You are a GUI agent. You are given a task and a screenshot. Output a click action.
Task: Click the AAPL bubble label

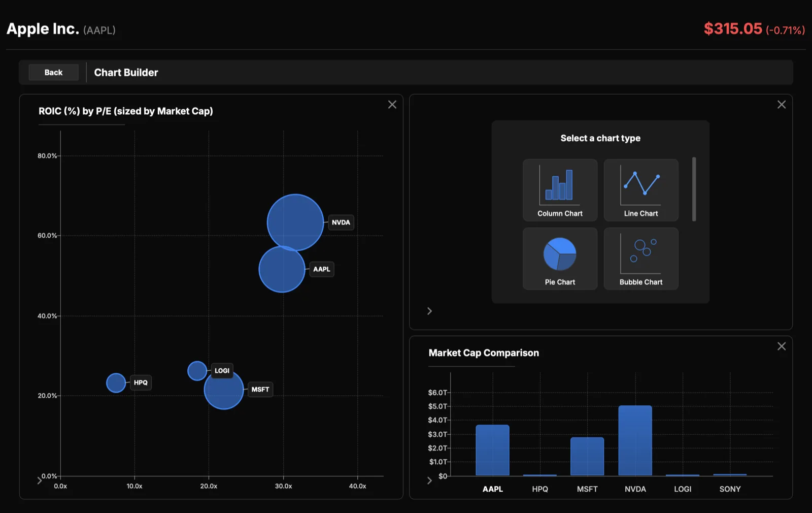point(322,269)
